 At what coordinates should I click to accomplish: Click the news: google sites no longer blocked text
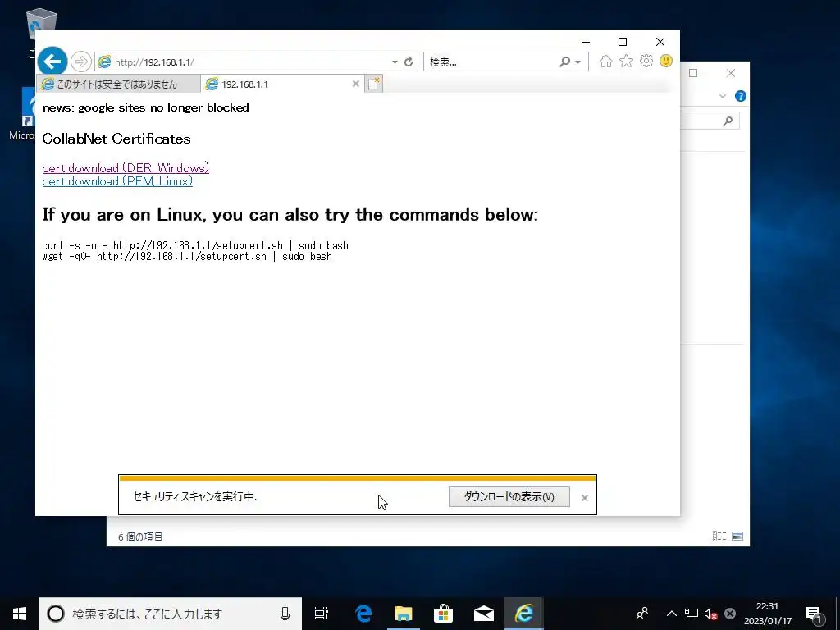(x=146, y=107)
